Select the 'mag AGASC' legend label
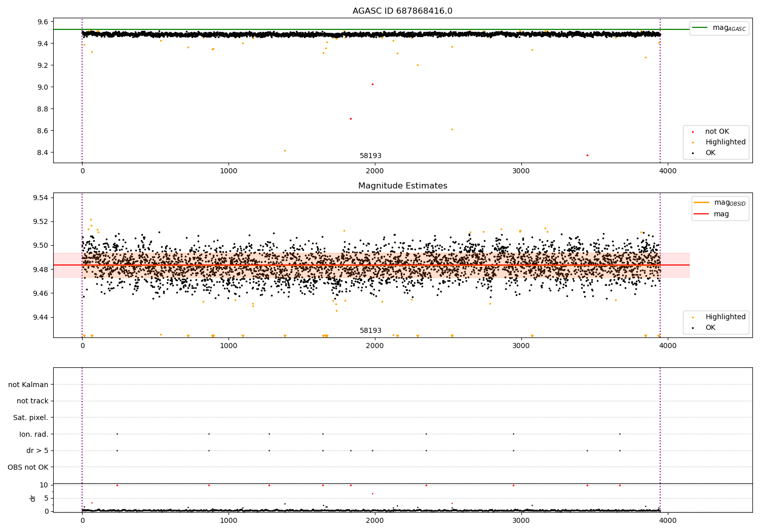This screenshot has height=532, width=760. 729,28
